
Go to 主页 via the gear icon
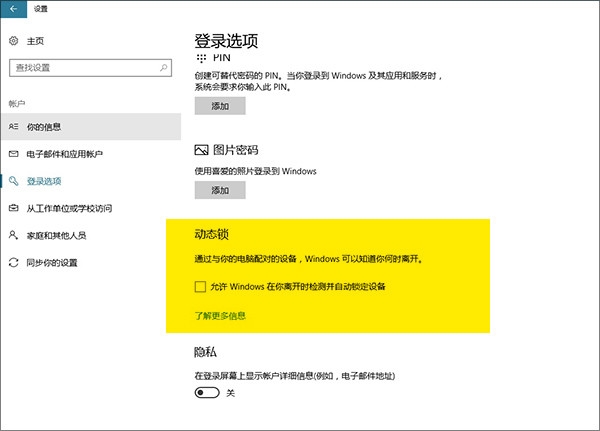(x=13, y=41)
